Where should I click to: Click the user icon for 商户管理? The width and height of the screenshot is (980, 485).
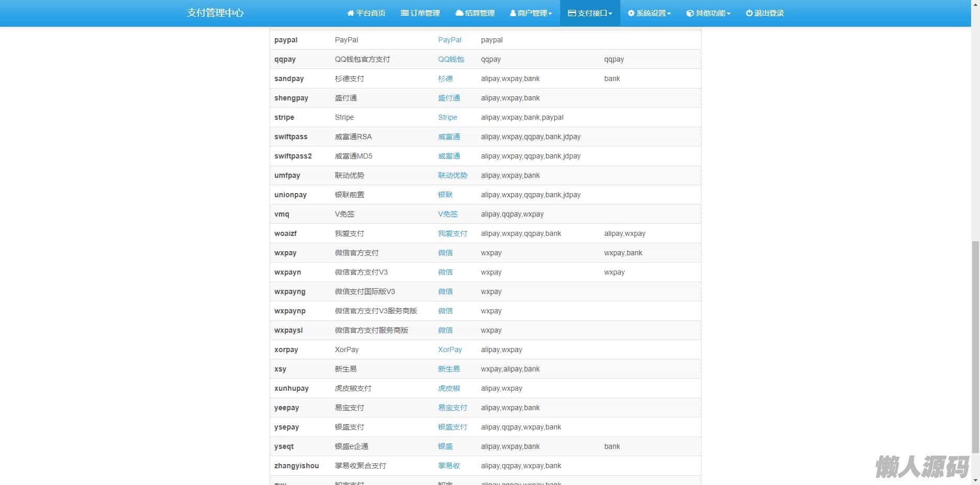click(513, 13)
